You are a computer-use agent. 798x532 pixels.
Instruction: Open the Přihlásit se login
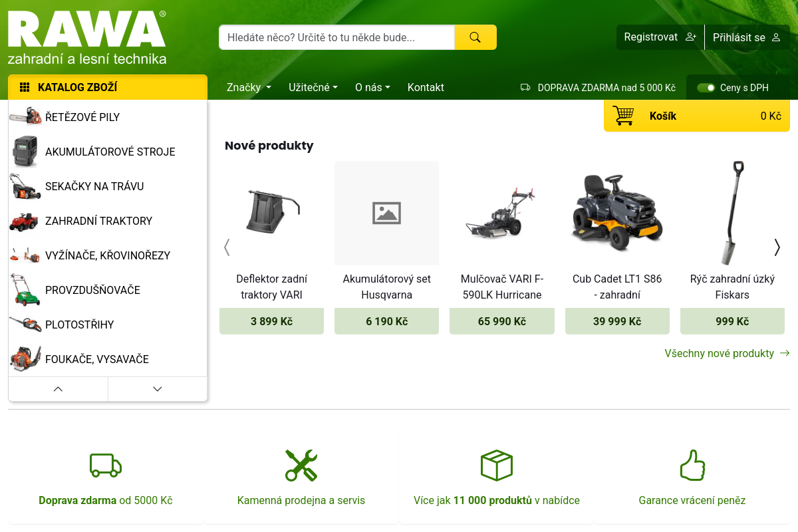click(x=747, y=37)
